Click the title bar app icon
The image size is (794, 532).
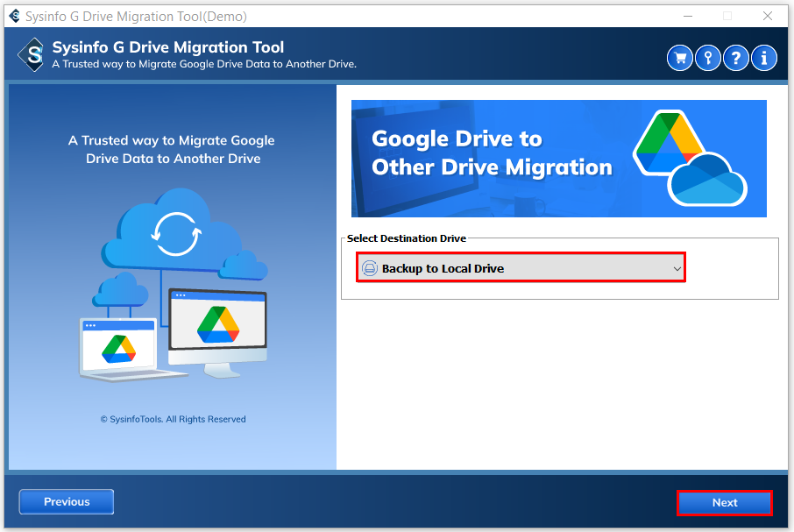pyautogui.click(x=15, y=16)
